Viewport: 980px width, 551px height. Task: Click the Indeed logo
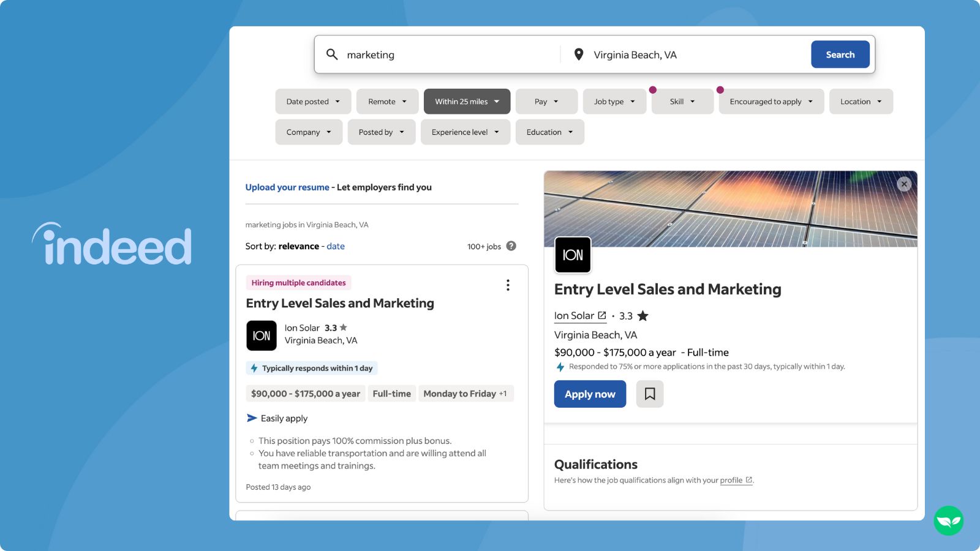pyautogui.click(x=114, y=246)
